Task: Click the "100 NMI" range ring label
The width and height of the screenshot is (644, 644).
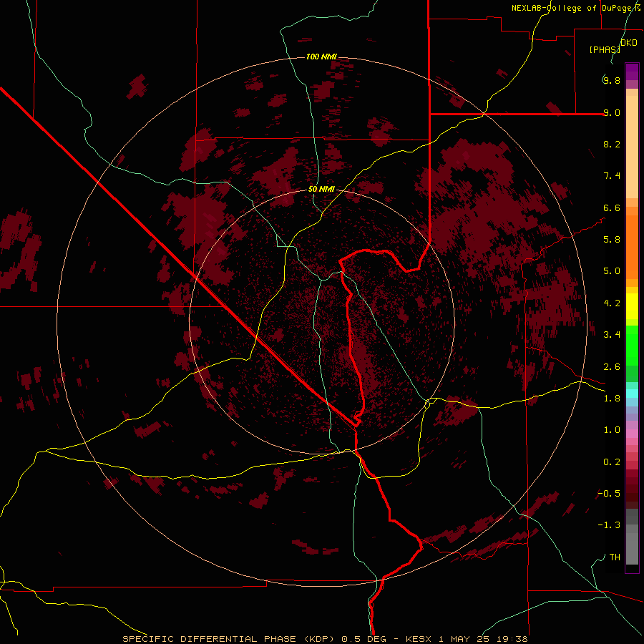Action: click(321, 57)
